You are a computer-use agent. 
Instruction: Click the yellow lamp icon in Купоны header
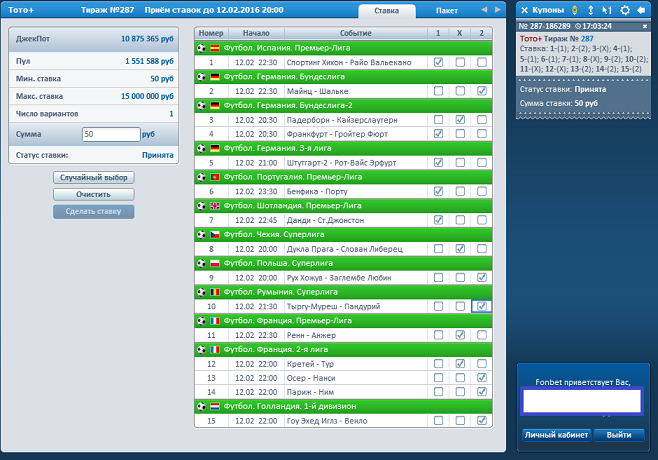pos(574,10)
